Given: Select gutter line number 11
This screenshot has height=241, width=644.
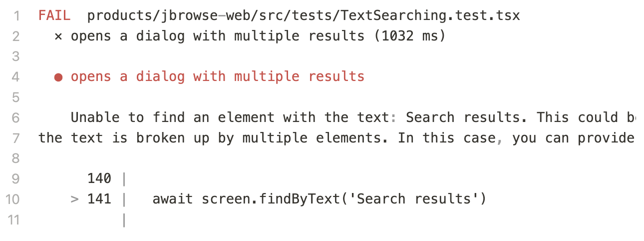Looking at the screenshot, I should pos(13,219).
